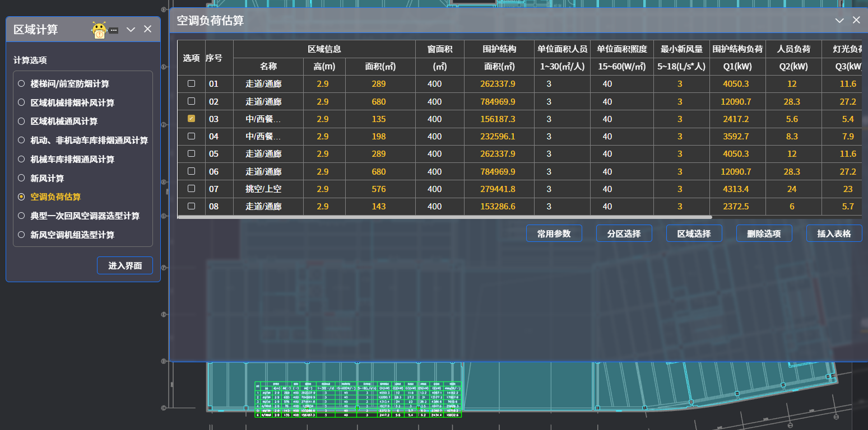Click the 插入表格 button
This screenshot has width=868, height=430.
click(x=834, y=233)
